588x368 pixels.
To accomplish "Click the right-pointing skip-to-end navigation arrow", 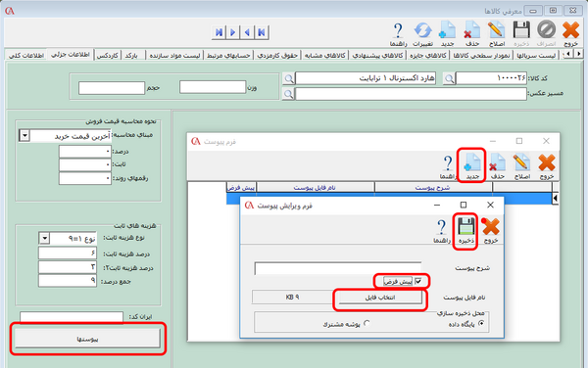I will point(219,32).
